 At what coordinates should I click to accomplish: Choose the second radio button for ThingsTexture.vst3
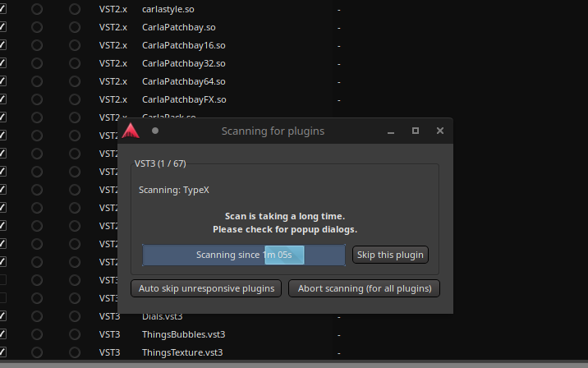pos(75,352)
